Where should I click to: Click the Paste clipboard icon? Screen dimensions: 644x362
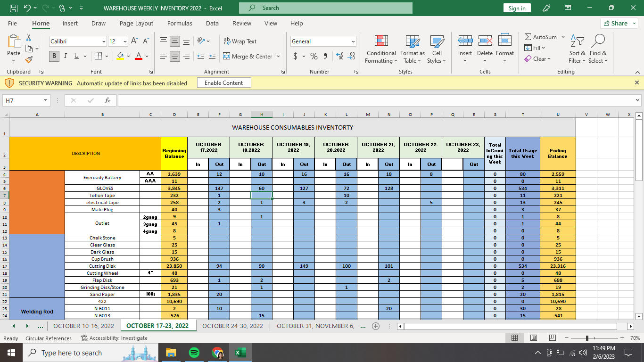point(14,41)
